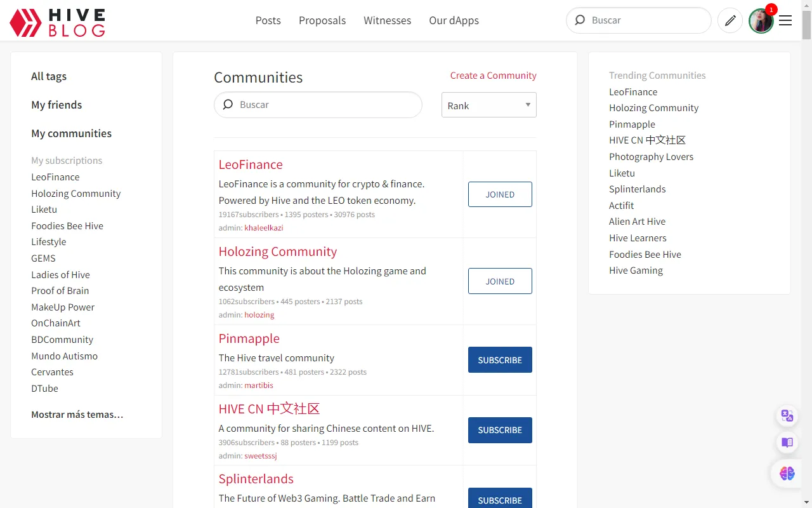
Task: Select My communities in sidebar
Action: [x=72, y=133]
